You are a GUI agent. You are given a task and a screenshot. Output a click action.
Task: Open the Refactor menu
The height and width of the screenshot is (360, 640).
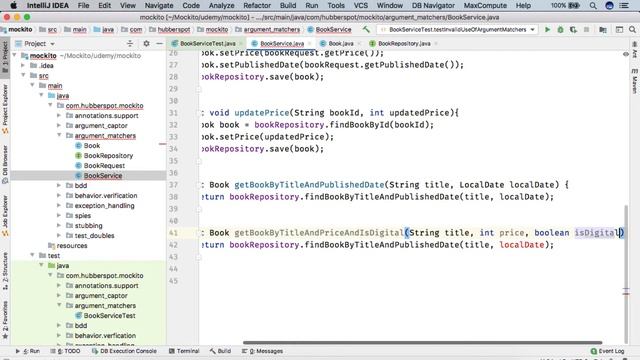click(257, 5)
